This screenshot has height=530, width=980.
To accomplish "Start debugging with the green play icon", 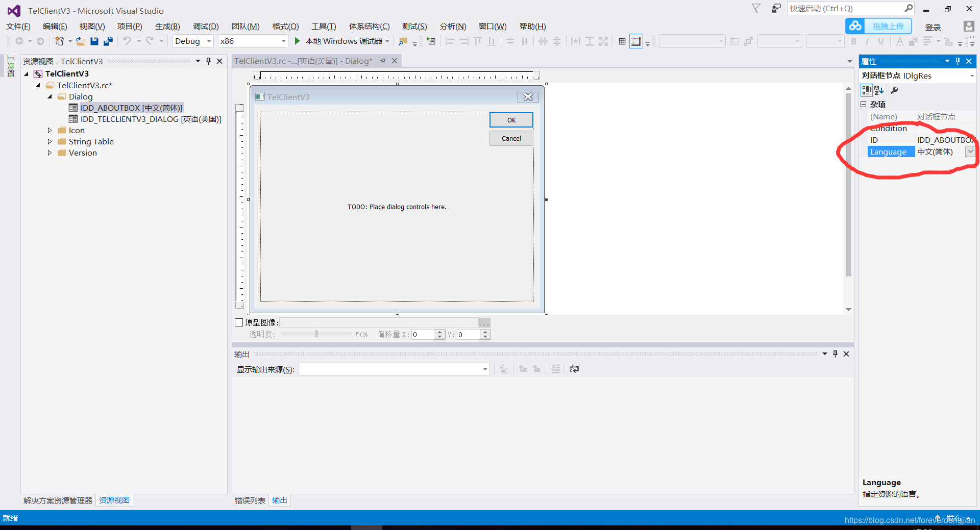I will coord(298,41).
